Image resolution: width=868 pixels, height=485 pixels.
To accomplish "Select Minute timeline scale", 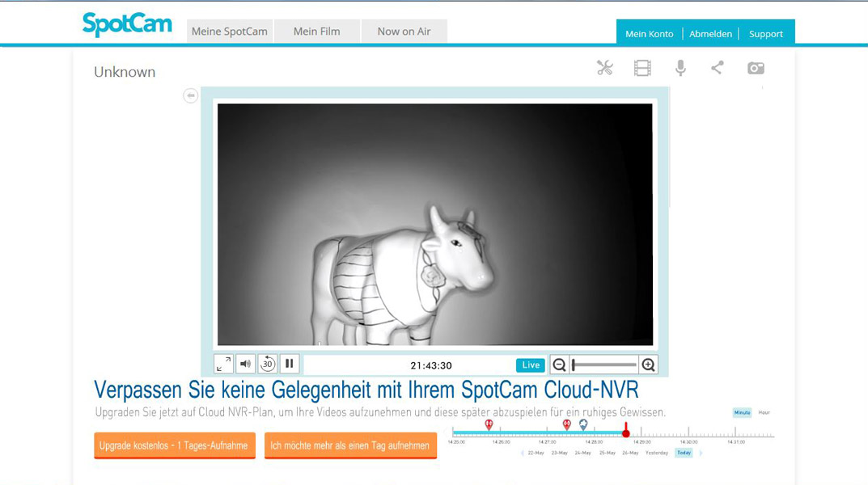I will pyautogui.click(x=743, y=412).
